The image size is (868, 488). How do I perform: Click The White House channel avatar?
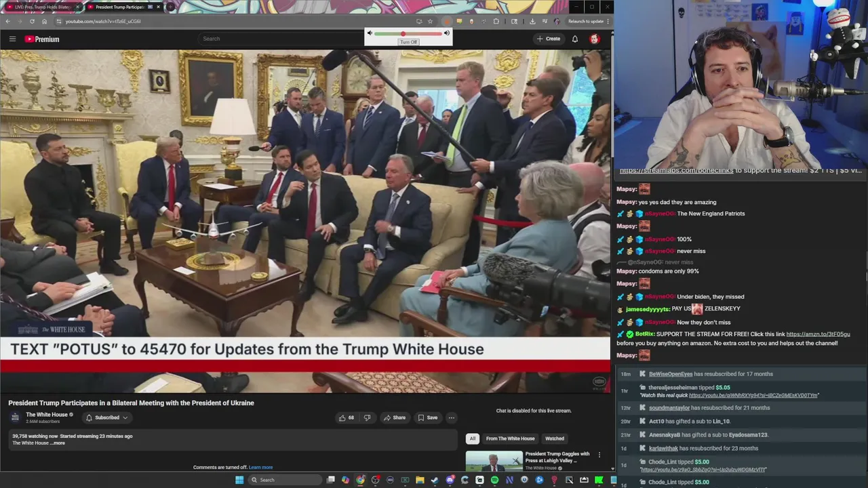16,418
